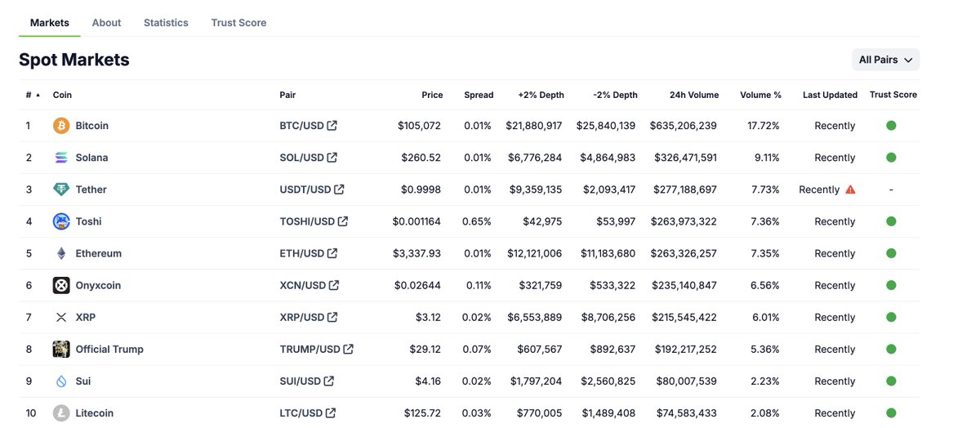Switch to the About tab
980x428 pixels.
(106, 23)
